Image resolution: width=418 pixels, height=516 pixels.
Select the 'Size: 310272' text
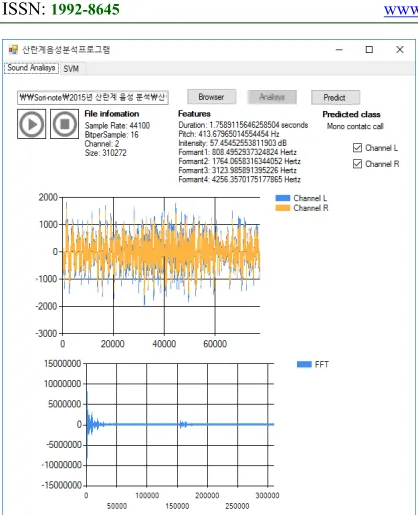click(x=106, y=153)
